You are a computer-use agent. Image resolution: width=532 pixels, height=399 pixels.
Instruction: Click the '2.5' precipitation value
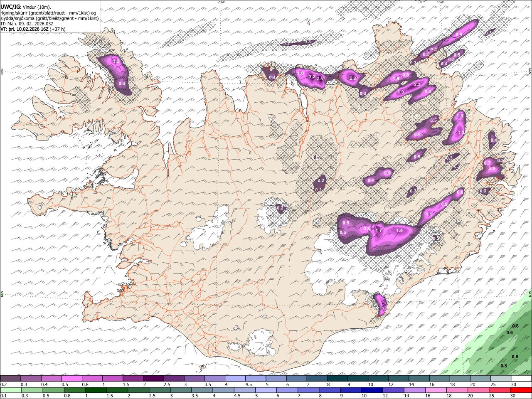click(x=320, y=79)
